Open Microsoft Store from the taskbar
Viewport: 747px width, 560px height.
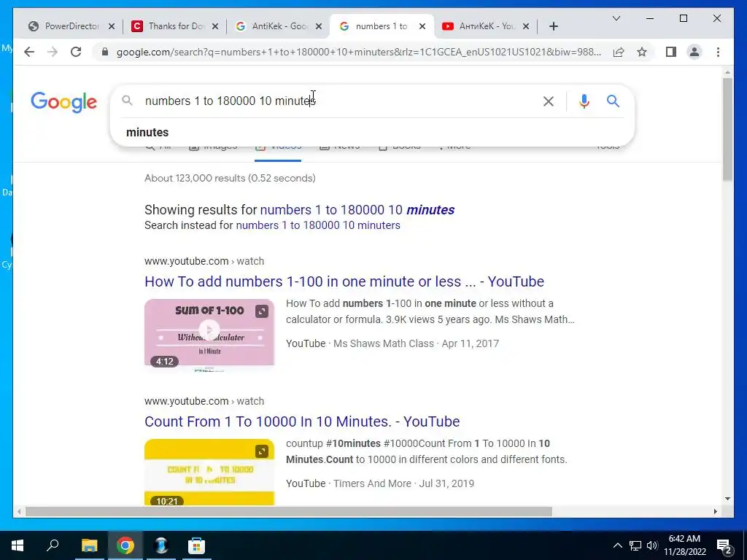tap(196, 545)
